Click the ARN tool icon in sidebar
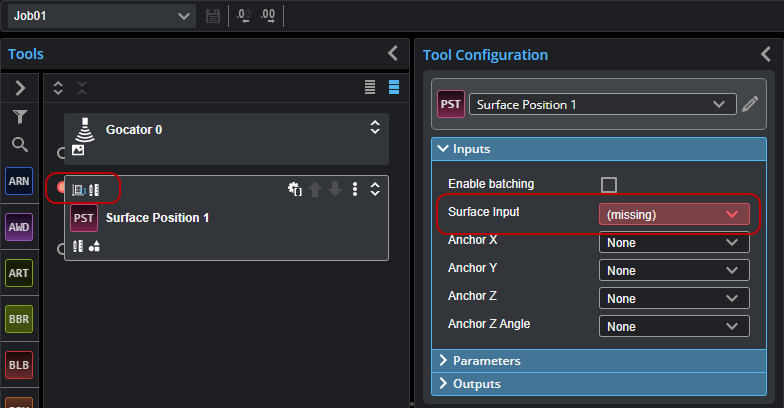Screen dimensions: 784x408 (19, 181)
